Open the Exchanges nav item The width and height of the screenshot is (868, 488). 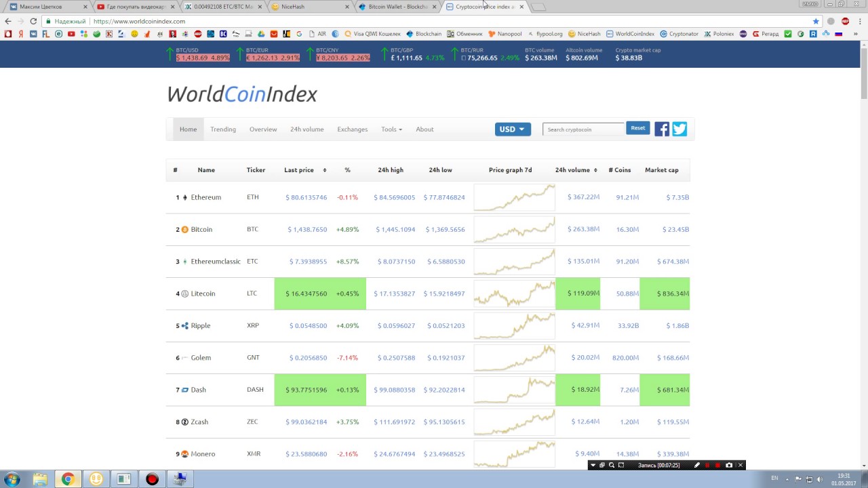(353, 129)
